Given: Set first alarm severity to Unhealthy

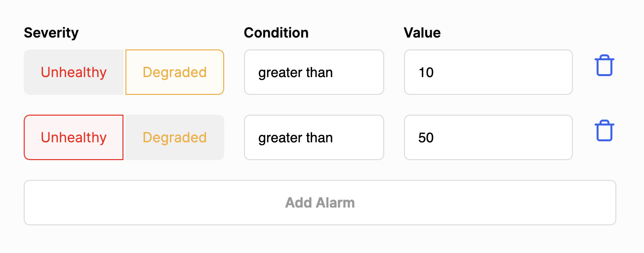Looking at the screenshot, I should [74, 72].
